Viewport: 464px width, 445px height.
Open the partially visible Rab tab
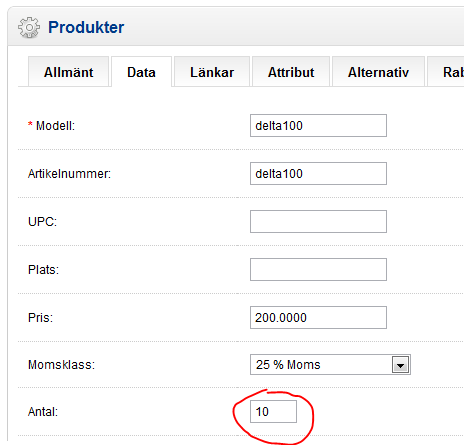coord(446,72)
